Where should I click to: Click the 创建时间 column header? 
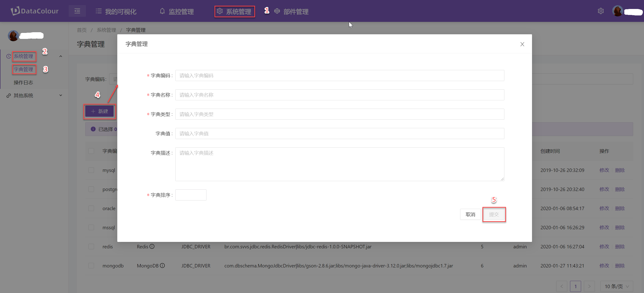[550, 151]
